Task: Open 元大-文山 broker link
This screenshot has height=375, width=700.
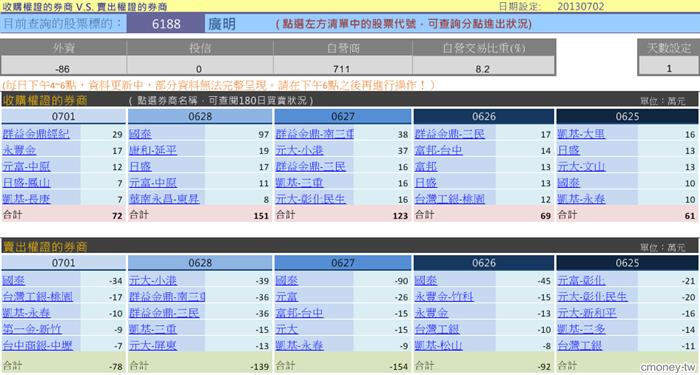Action: (x=581, y=167)
